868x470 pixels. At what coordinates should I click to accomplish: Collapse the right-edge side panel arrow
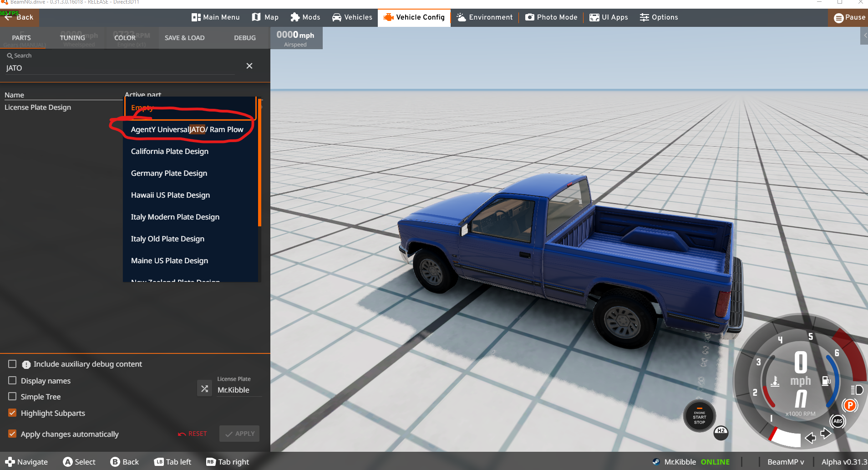[864, 36]
